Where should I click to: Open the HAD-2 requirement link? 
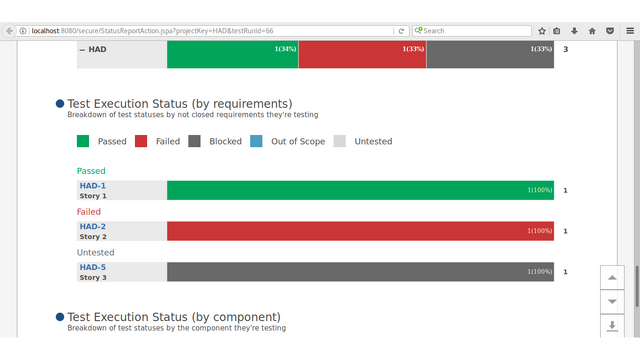coord(93,227)
